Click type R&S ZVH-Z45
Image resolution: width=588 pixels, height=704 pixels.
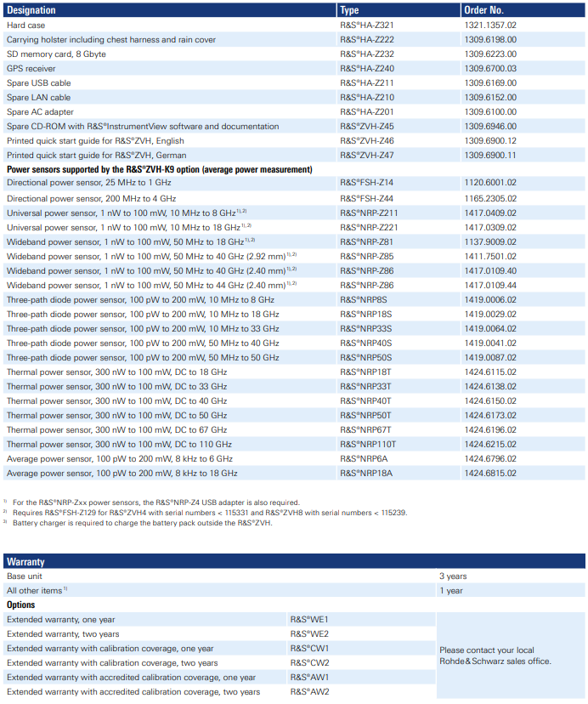pos(367,126)
